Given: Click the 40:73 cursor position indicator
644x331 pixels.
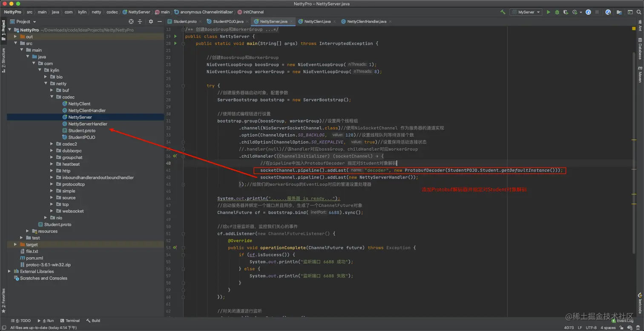Looking at the screenshot, I should 569,328.
